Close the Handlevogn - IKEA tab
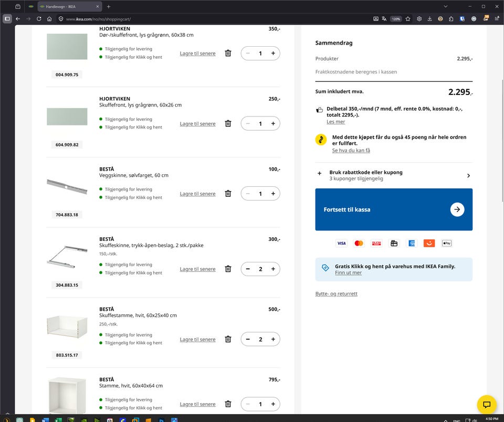 point(98,6)
